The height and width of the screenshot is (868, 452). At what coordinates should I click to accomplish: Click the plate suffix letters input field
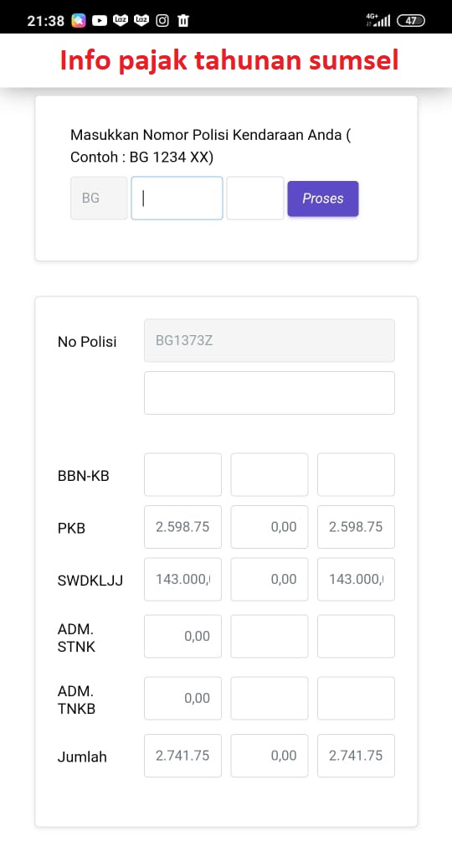[255, 199]
